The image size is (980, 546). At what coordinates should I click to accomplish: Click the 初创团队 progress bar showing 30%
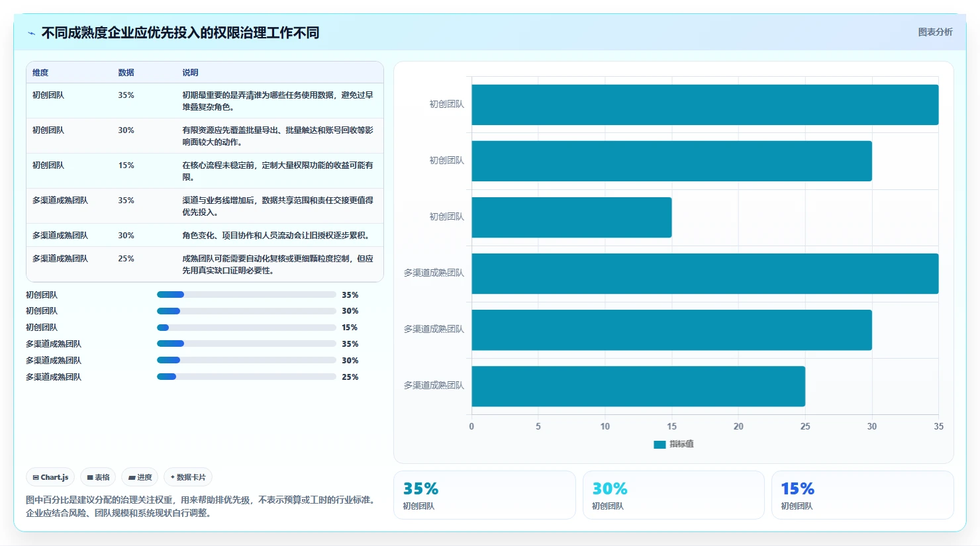click(x=246, y=311)
